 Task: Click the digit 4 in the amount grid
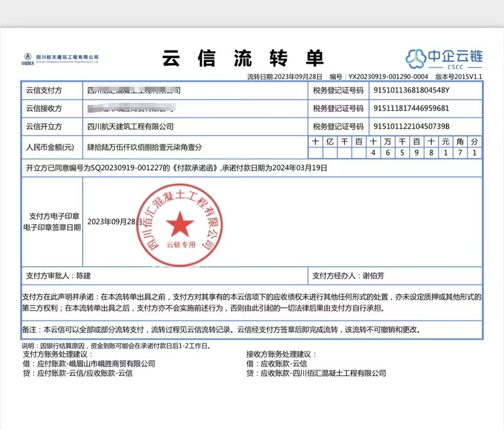coord(373,153)
